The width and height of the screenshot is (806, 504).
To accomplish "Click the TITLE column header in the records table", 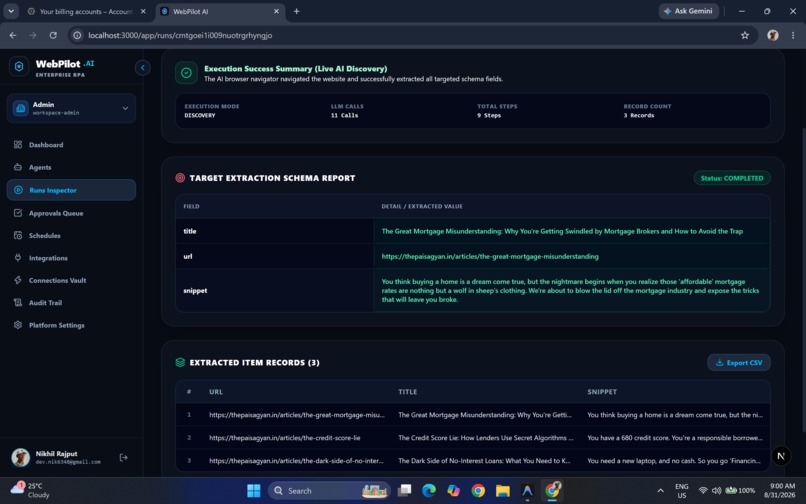I will point(408,392).
